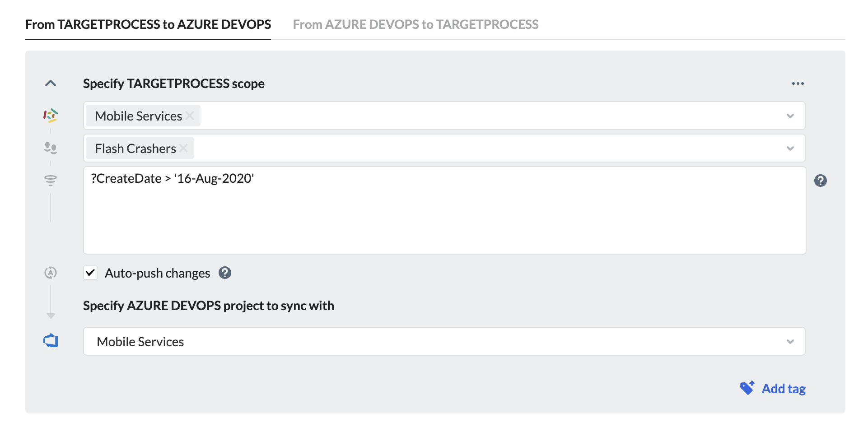Viewport: 868px width, 427px height.
Task: Open the ellipsis options menu
Action: 798,83
